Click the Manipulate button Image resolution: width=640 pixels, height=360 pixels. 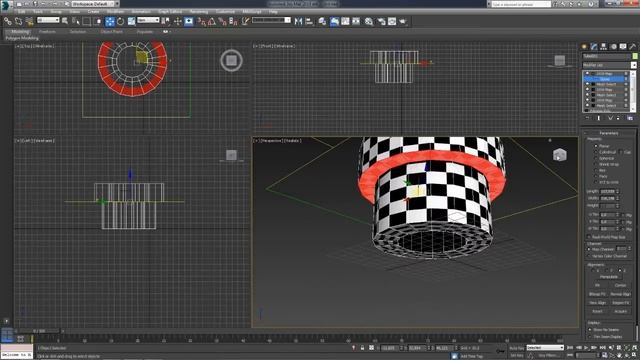[x=609, y=277]
